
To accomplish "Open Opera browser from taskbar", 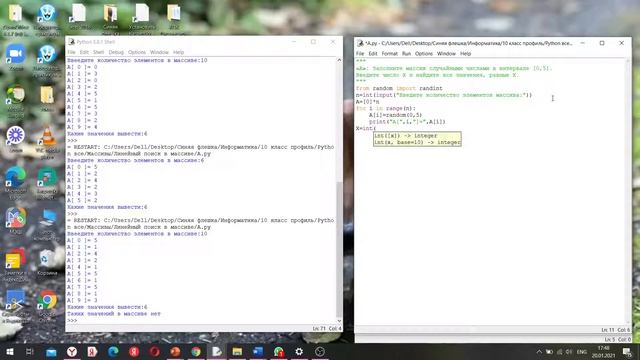I will 154,351.
